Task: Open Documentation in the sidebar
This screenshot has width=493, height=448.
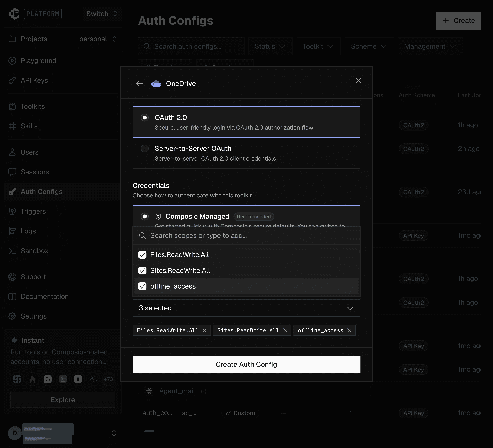Action: (x=63, y=296)
